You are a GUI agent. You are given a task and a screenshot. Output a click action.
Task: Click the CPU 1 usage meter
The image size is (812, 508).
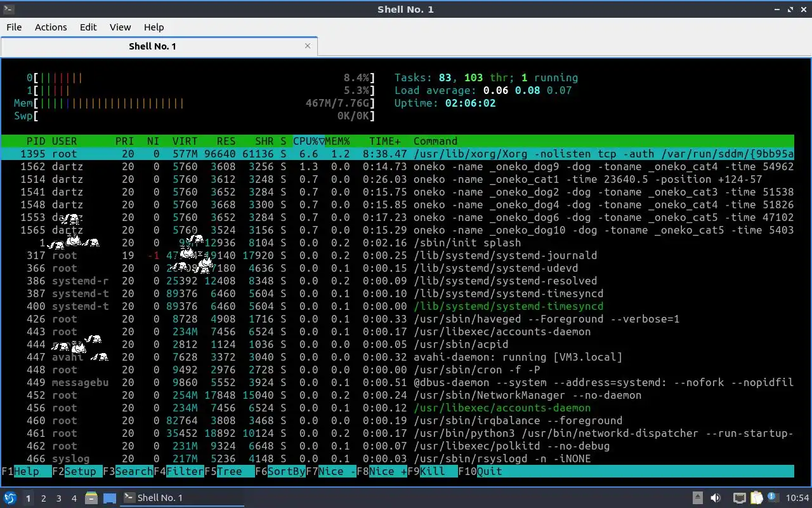(201, 90)
